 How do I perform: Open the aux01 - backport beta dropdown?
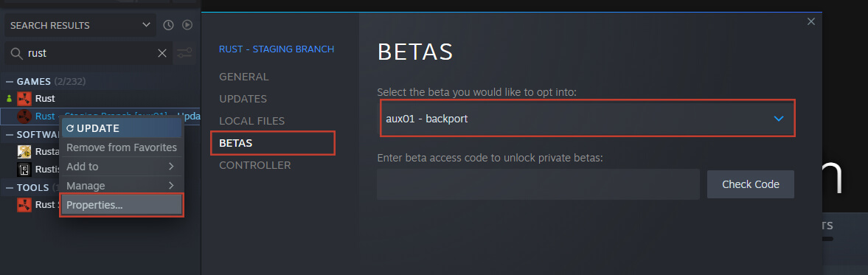point(587,119)
